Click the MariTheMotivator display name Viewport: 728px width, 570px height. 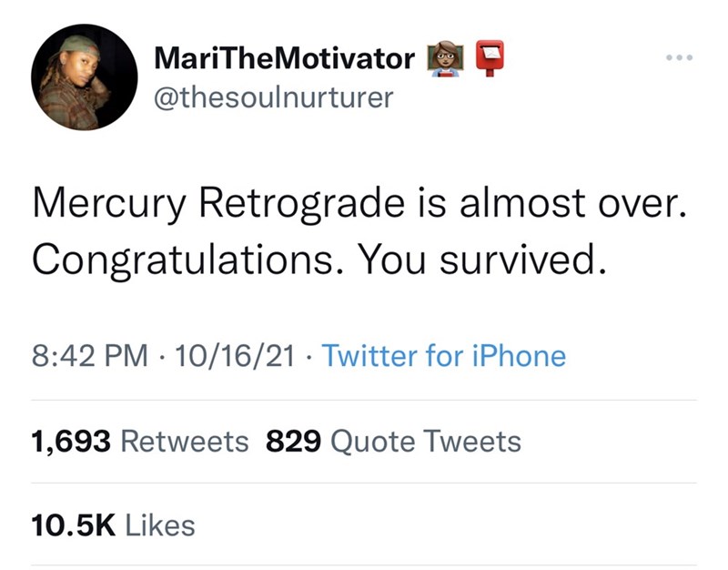point(285,60)
